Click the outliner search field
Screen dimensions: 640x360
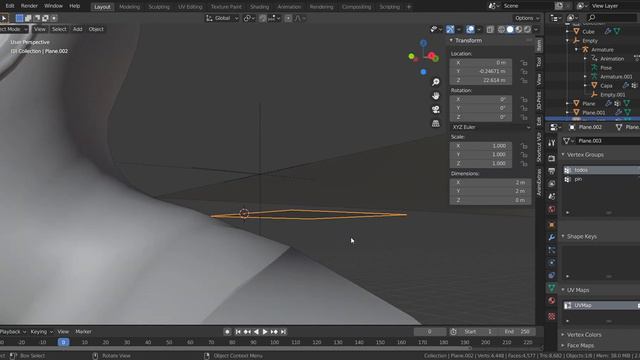(x=612, y=18)
